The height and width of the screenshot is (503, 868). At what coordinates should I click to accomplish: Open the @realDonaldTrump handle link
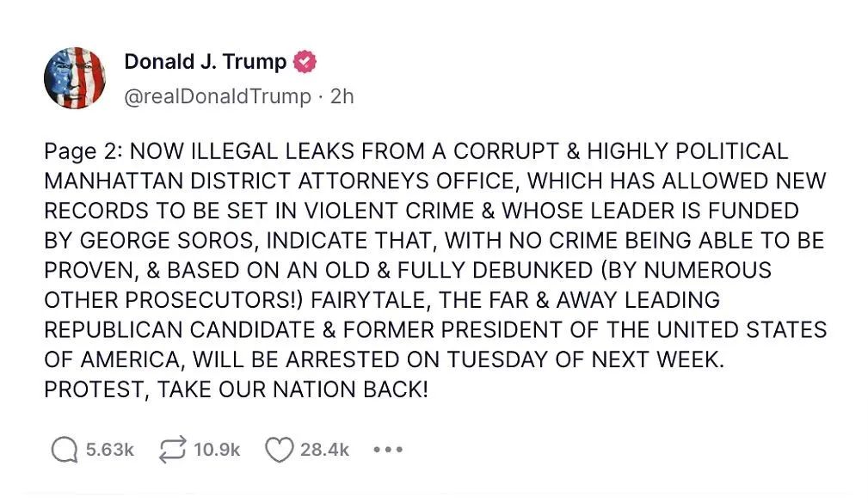pos(218,96)
